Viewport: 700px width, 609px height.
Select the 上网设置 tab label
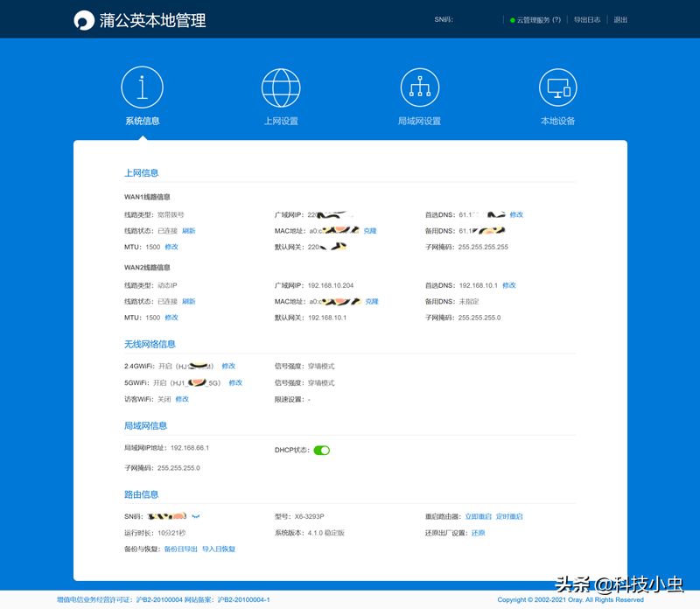(x=281, y=122)
